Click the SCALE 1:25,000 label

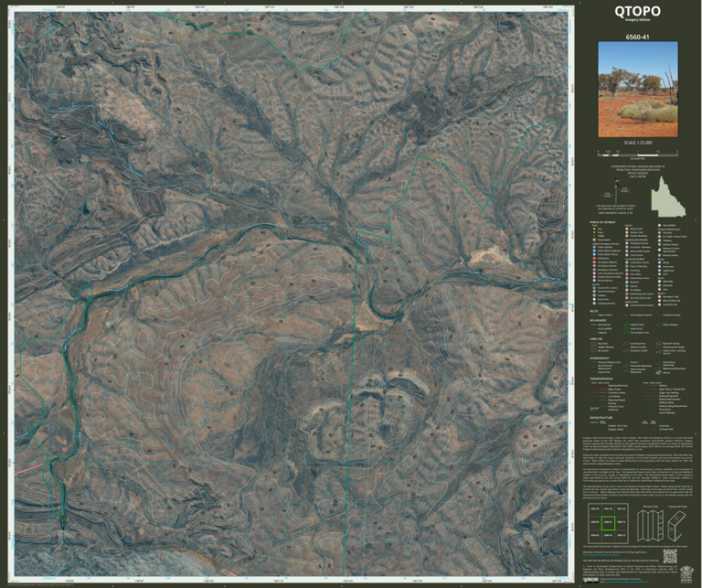pyautogui.click(x=637, y=143)
